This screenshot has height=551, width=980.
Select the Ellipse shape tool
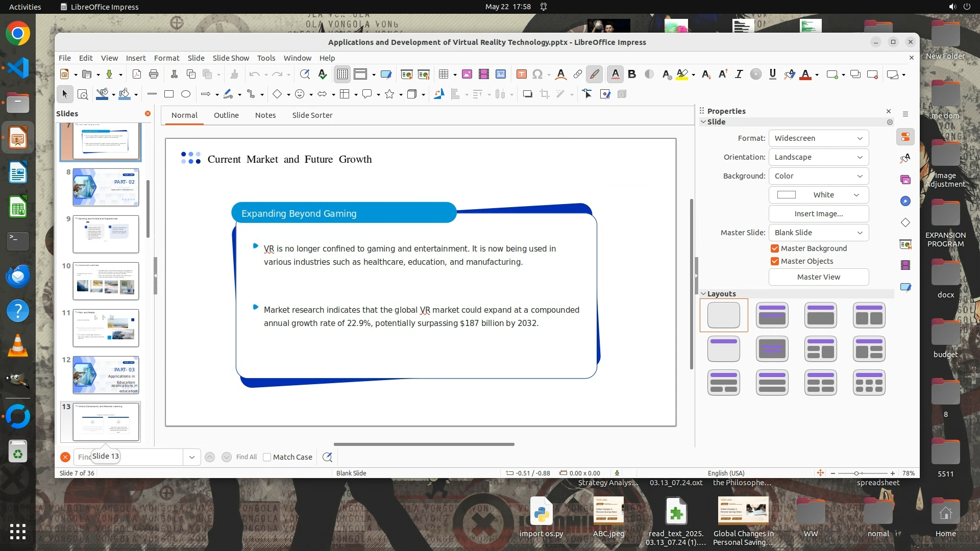click(x=186, y=94)
